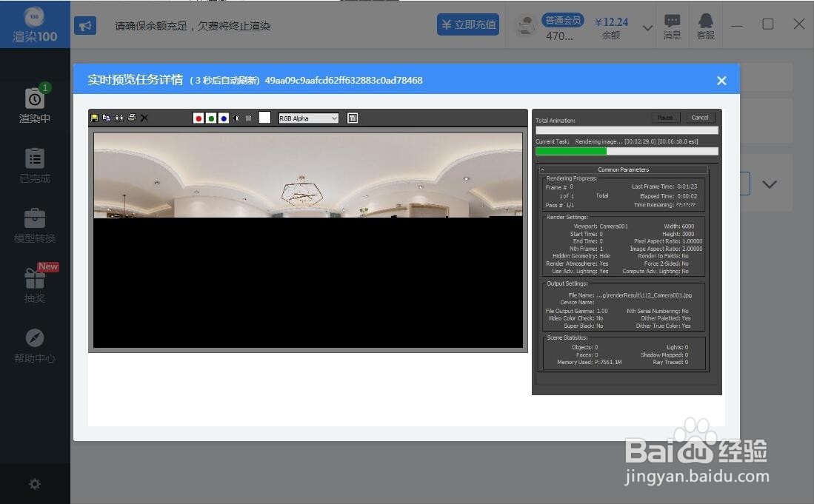Click the white color swatch in the toolbar
814x504 pixels.
pos(264,118)
